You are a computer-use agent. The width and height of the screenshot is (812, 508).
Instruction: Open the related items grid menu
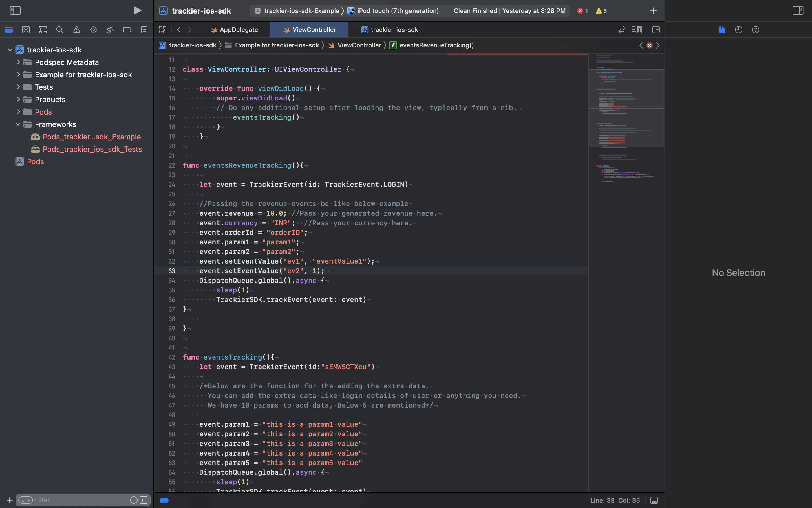point(163,30)
